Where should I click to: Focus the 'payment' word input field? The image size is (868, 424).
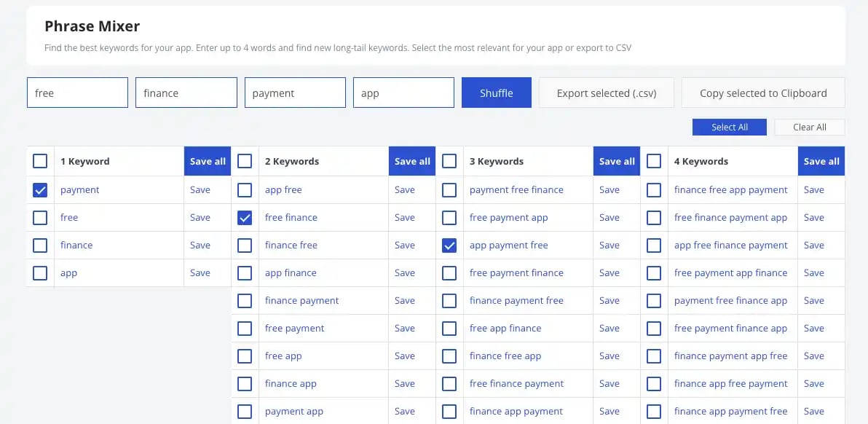tap(295, 93)
